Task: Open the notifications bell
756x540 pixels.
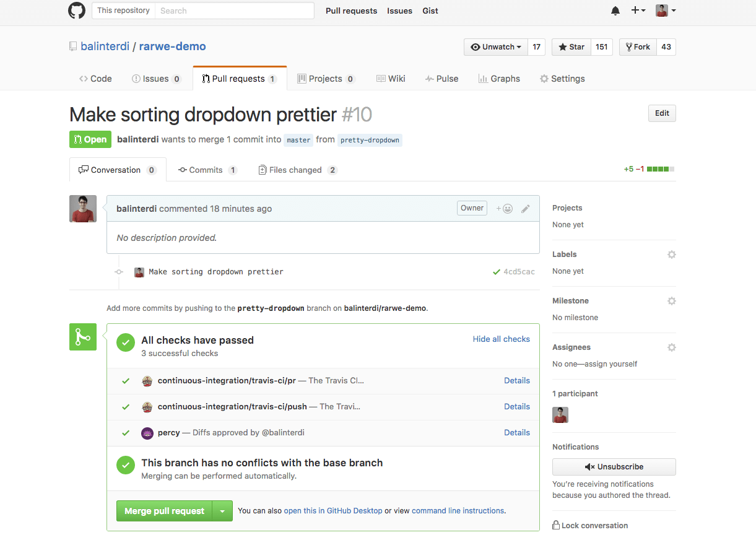Action: pyautogui.click(x=615, y=11)
